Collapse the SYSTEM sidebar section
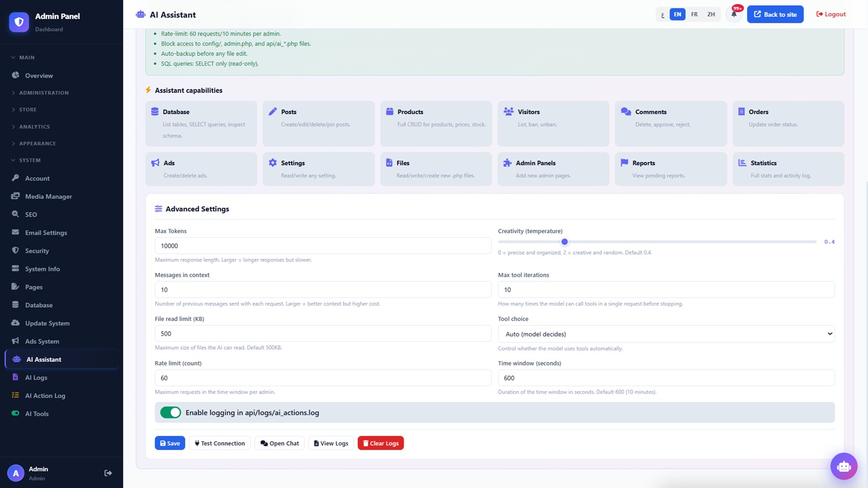868x488 pixels. pyautogui.click(x=61, y=160)
